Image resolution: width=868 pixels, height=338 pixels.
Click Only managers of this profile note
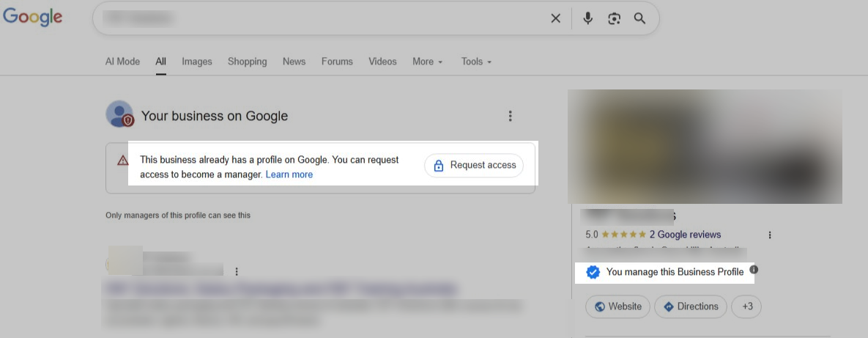[x=178, y=215]
